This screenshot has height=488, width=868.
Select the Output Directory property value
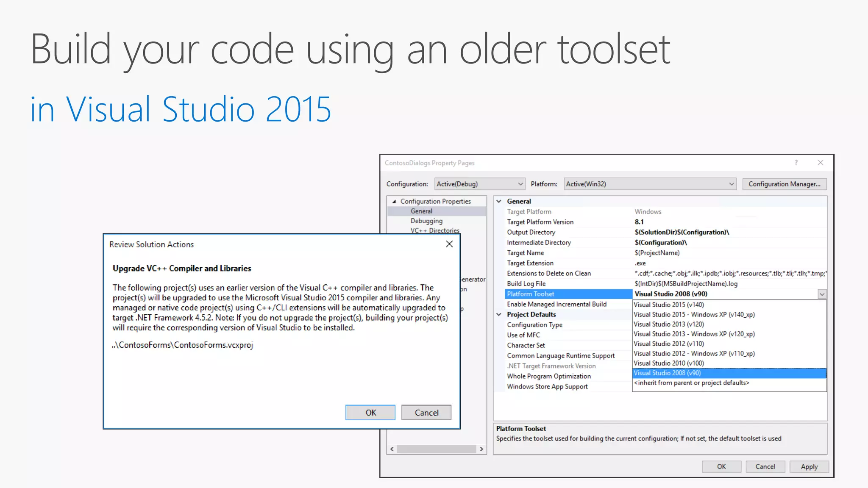(x=682, y=232)
